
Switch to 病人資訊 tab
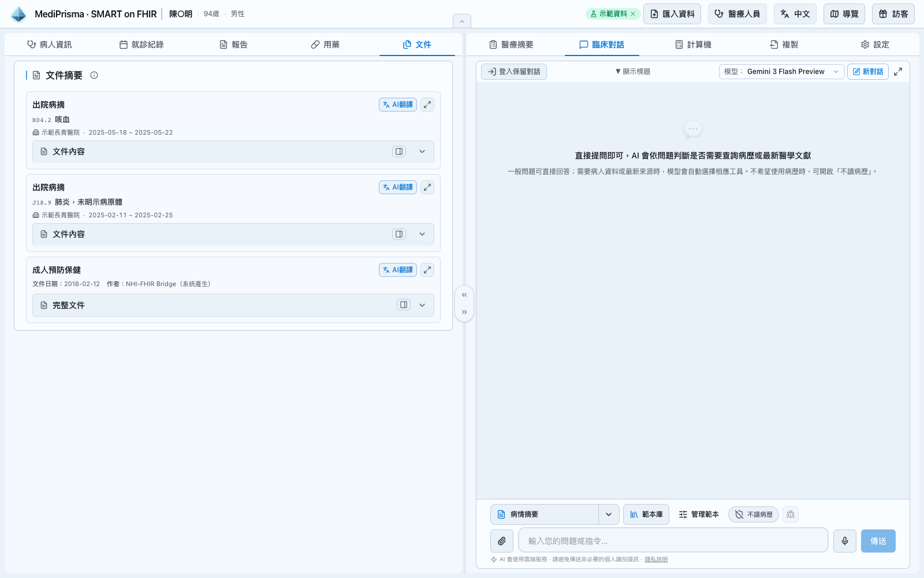pos(50,45)
